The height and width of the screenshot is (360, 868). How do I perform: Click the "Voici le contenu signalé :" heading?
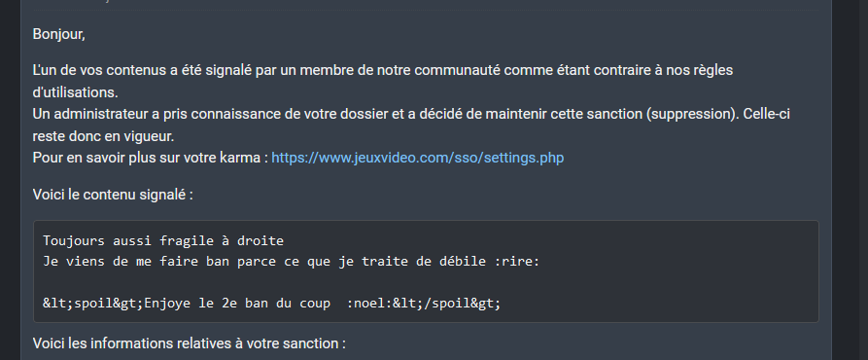(x=113, y=195)
